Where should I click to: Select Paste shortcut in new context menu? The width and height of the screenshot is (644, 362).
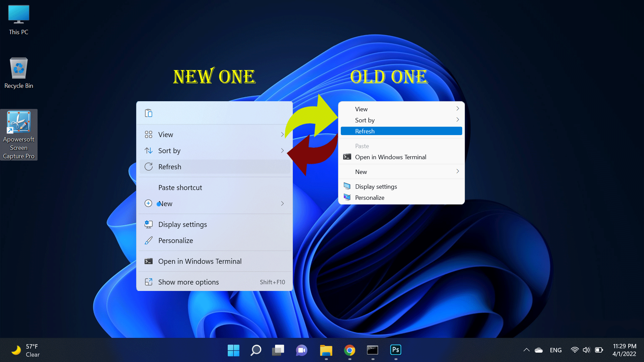[180, 187]
